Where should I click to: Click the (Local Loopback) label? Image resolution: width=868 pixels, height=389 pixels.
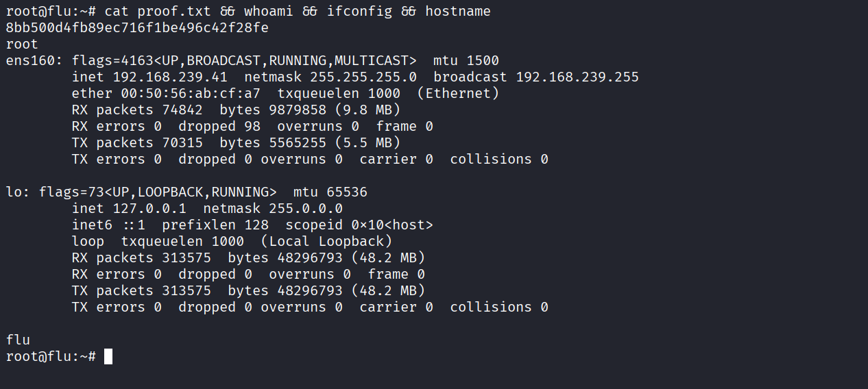(326, 242)
